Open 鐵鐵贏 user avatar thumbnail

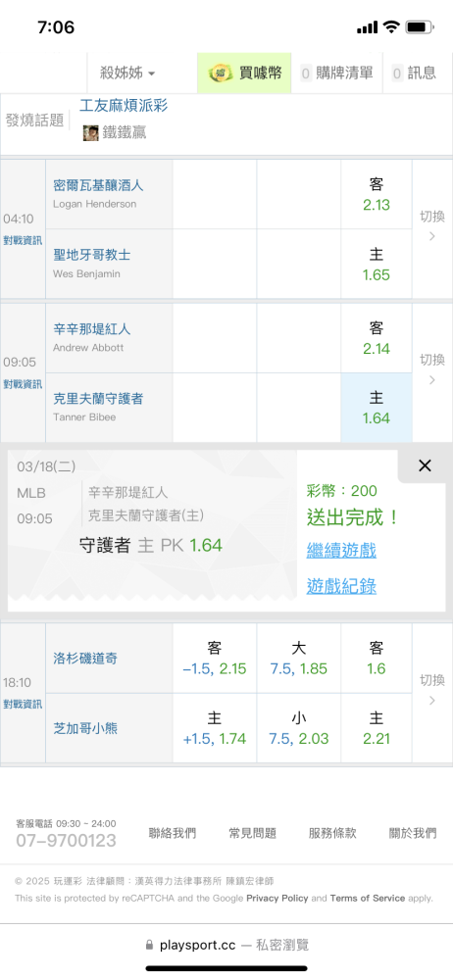(x=91, y=132)
